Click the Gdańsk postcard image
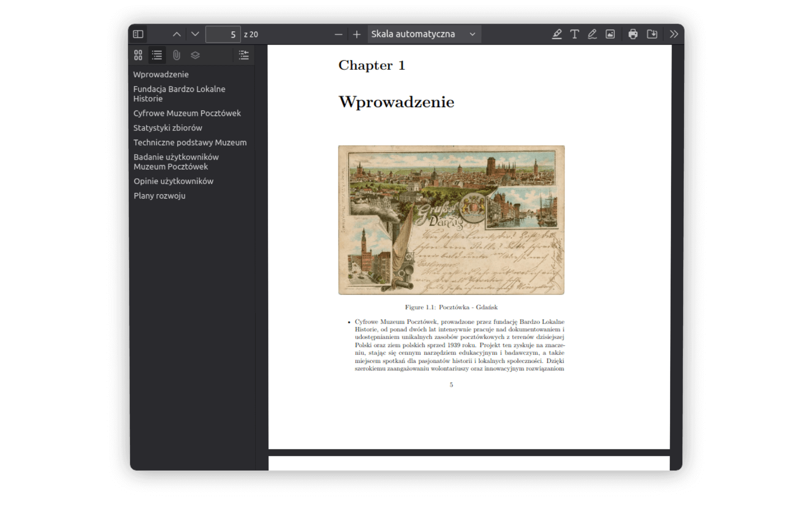Image resolution: width=812 pixels, height=508 pixels. click(451, 220)
